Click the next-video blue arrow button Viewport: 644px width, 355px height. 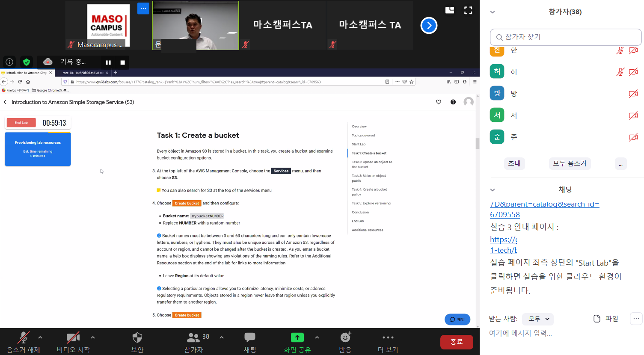click(x=429, y=26)
